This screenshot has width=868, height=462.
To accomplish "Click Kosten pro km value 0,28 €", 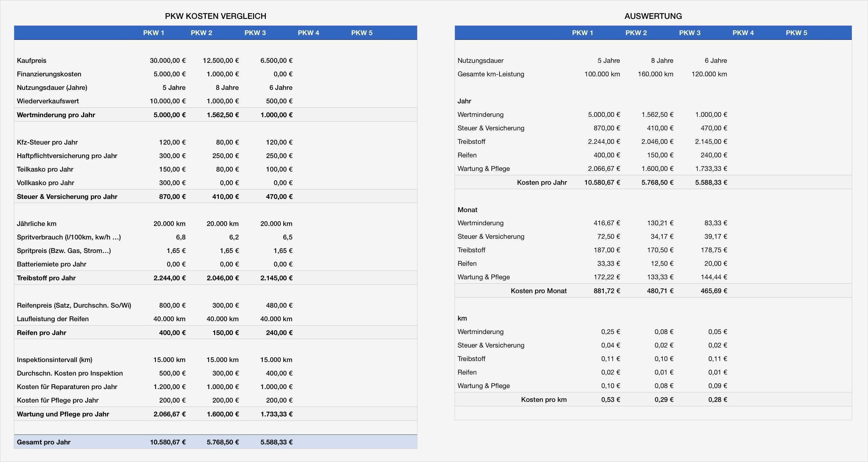I will click(717, 400).
